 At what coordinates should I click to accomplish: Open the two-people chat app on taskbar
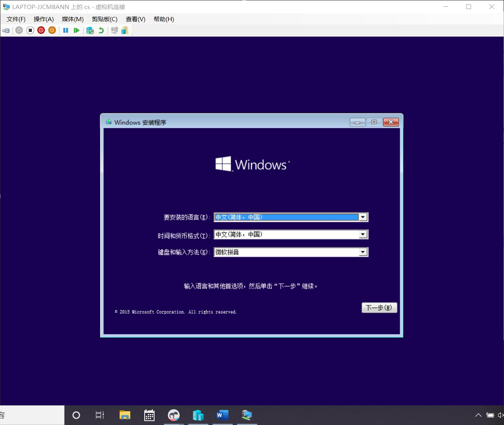(173, 415)
